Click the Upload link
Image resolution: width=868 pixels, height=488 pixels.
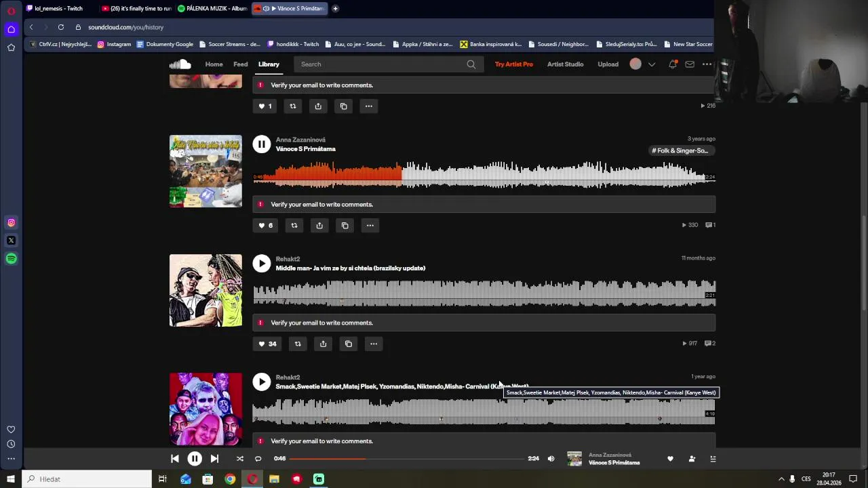tap(608, 64)
